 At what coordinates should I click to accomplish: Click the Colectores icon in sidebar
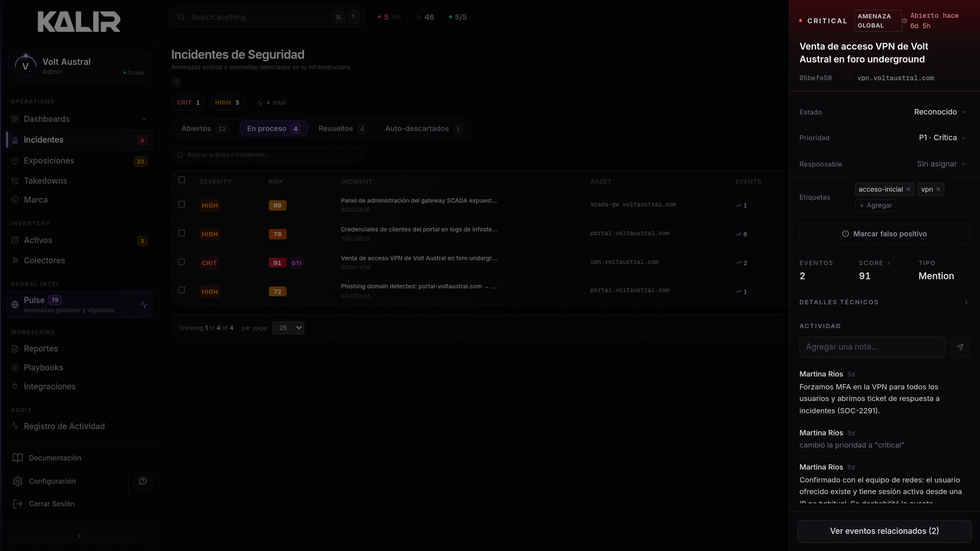(x=15, y=261)
